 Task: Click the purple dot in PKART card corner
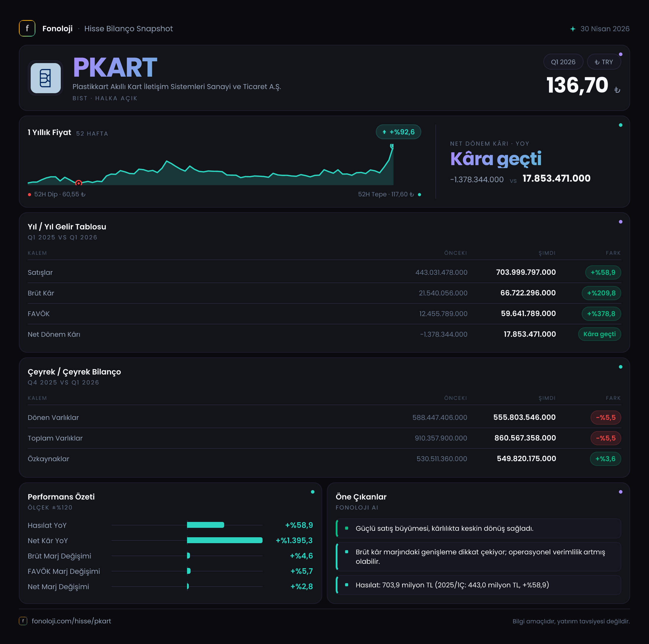tap(620, 54)
